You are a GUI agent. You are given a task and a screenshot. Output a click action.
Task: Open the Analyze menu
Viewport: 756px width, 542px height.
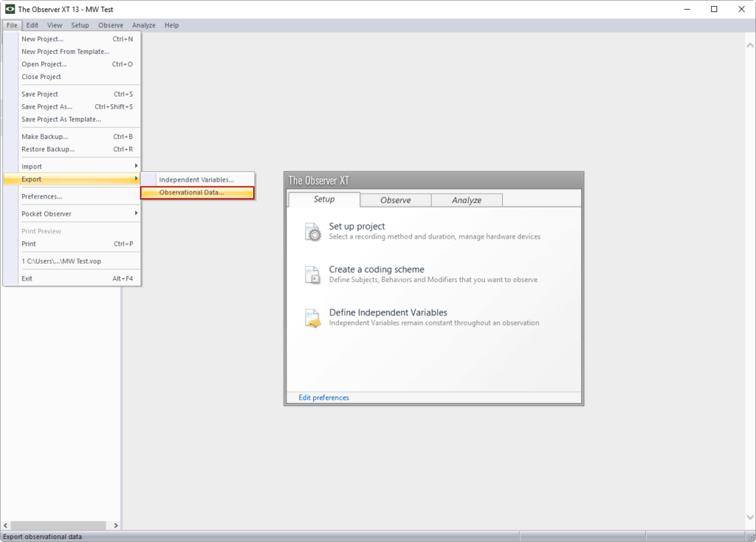click(143, 24)
